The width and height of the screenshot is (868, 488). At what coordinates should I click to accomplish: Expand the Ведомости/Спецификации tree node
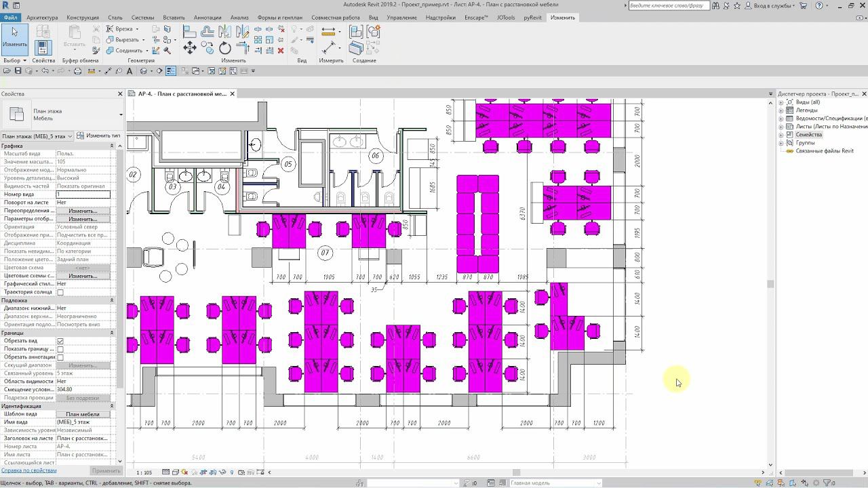[781, 119]
